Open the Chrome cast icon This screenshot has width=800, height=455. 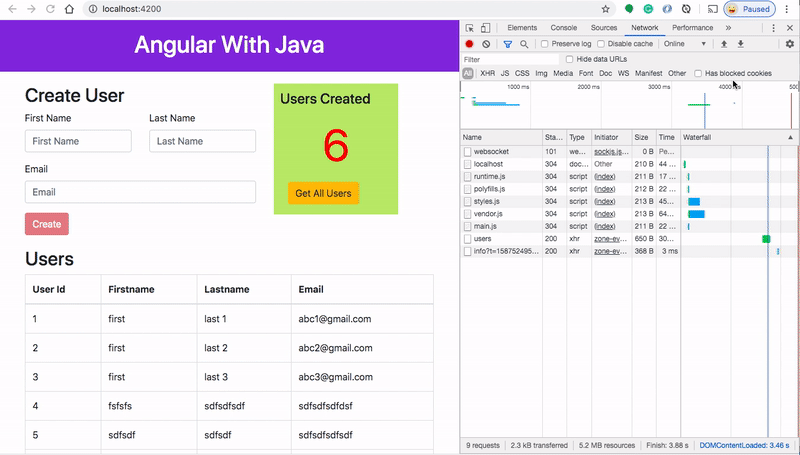tap(712, 9)
